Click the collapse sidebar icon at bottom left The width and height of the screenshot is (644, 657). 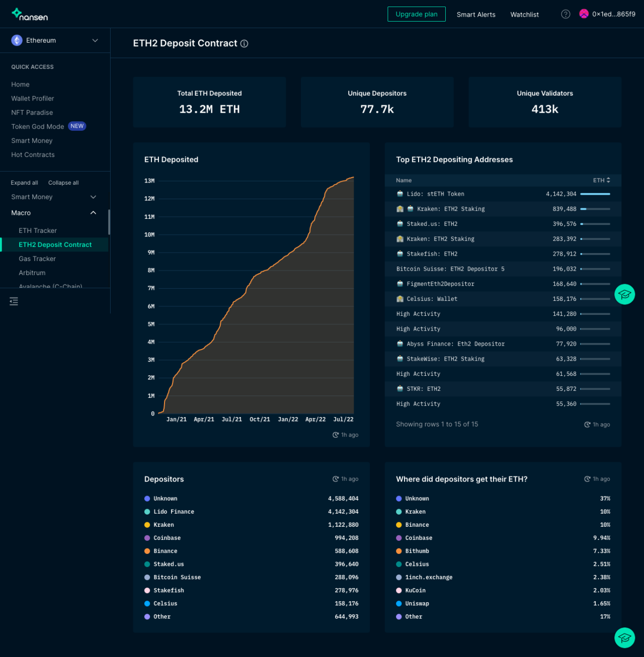(x=14, y=301)
